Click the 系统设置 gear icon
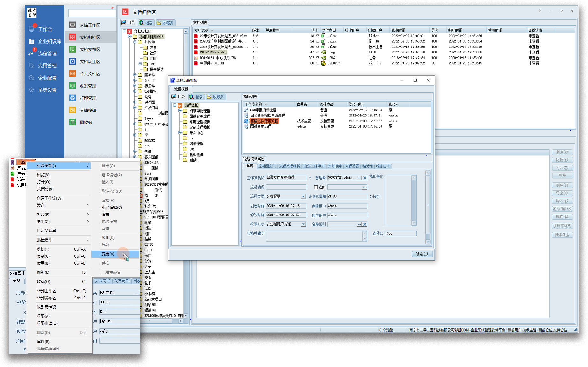 pos(32,90)
